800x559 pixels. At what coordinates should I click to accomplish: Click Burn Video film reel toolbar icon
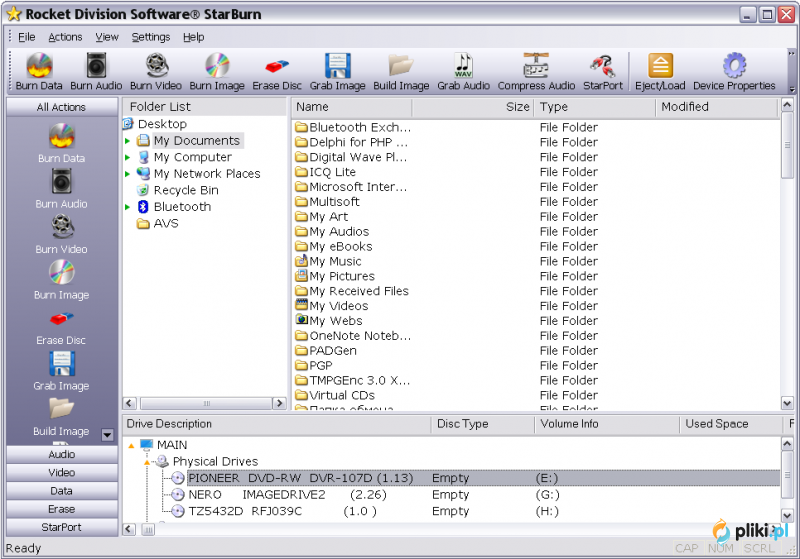pyautogui.click(x=156, y=65)
